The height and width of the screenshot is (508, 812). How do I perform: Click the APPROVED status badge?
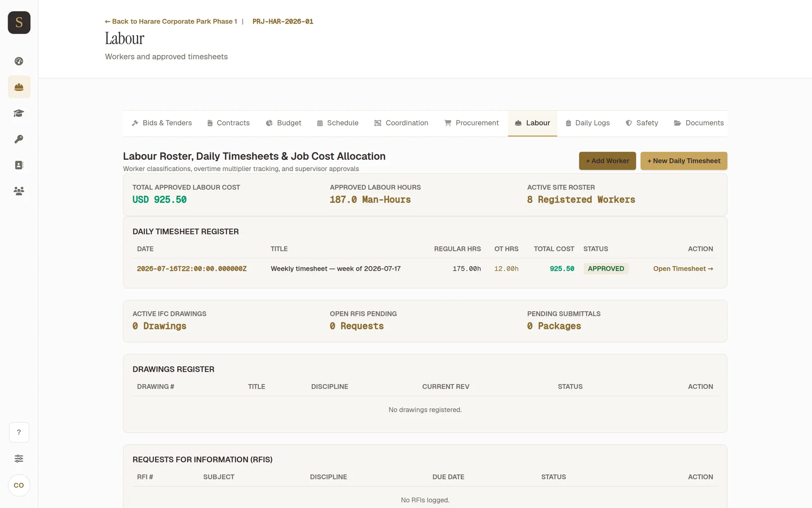pyautogui.click(x=606, y=268)
